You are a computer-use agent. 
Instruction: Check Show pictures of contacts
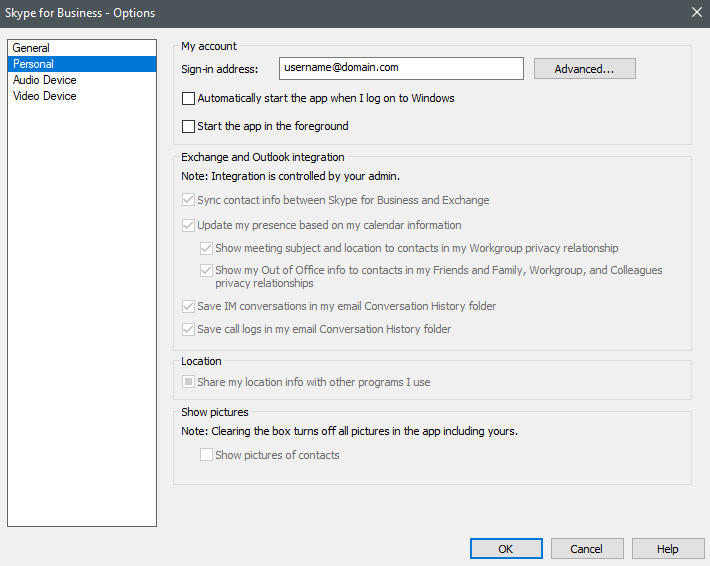[206, 455]
